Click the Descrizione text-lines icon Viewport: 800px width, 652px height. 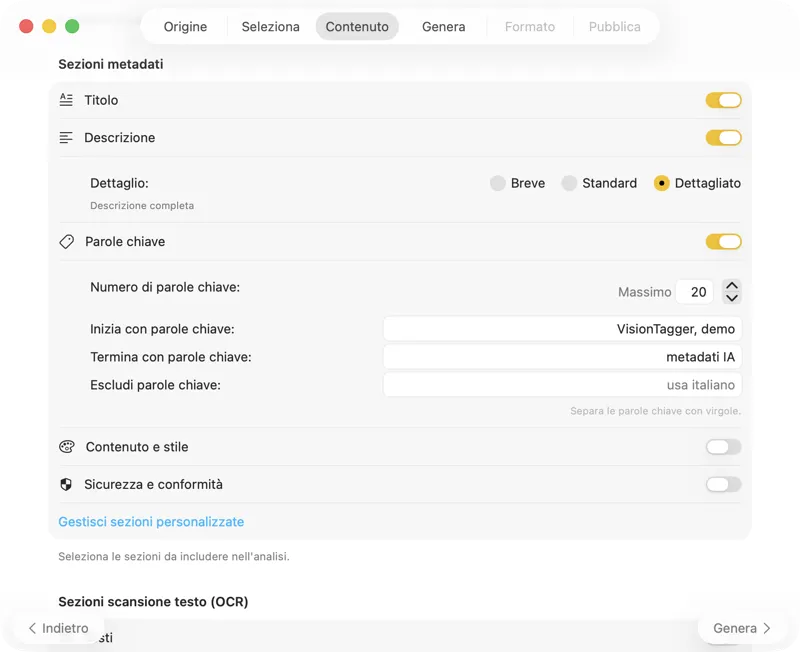[x=66, y=138]
